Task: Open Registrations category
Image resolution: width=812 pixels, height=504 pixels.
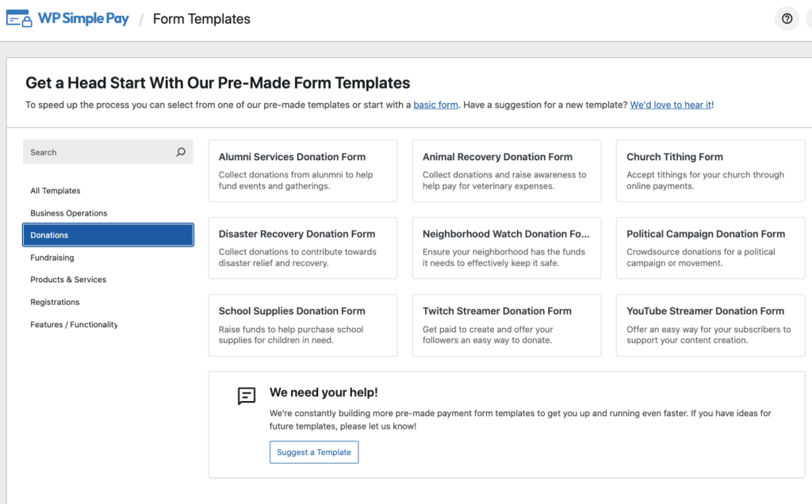Action: coord(55,302)
